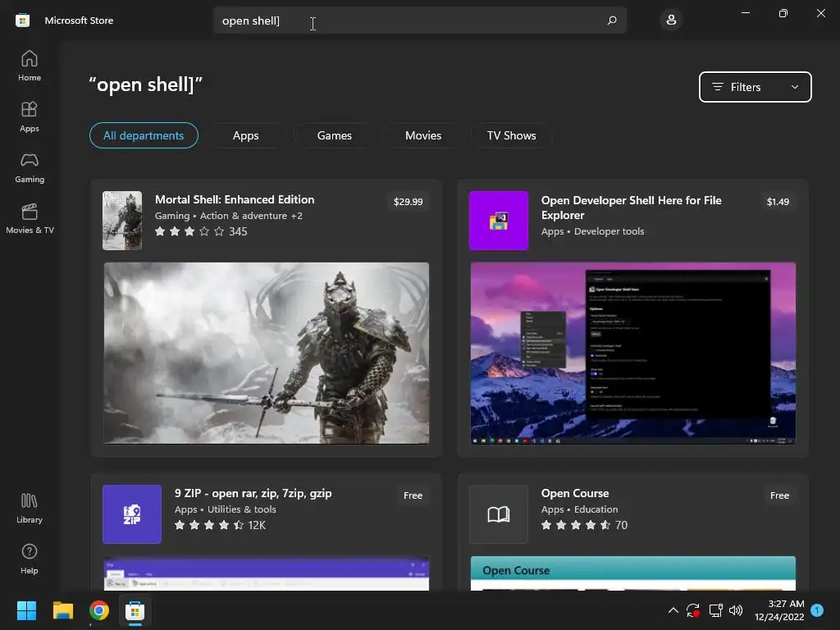Click the $29.99 price tag
The image size is (840, 630).
click(x=409, y=202)
